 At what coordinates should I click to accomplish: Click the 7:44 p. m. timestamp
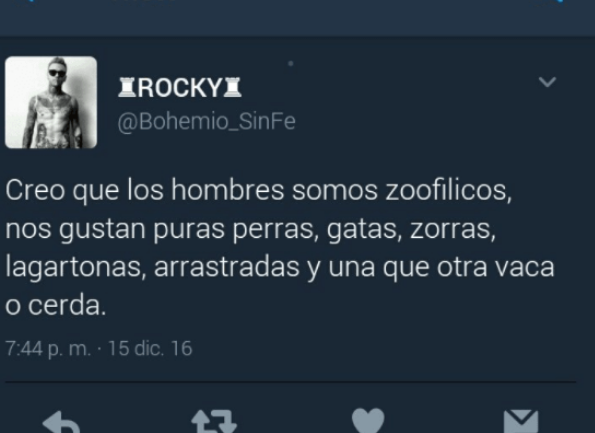click(48, 348)
